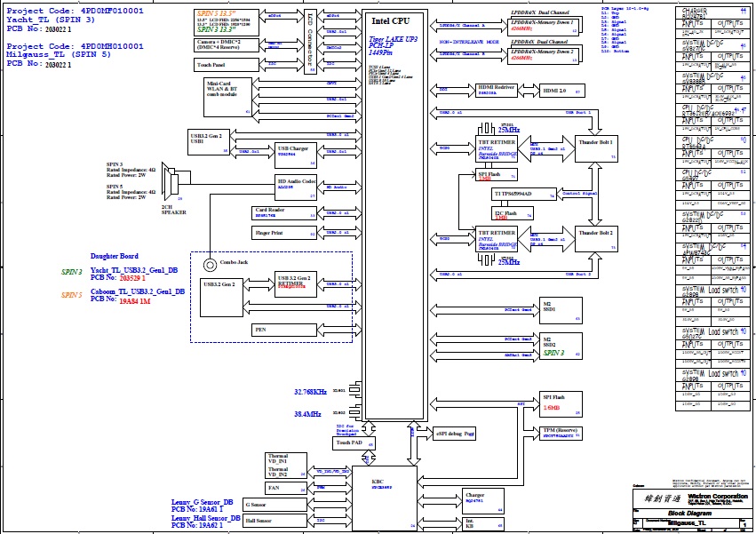Viewport: 756px width, 534px height.
Task: Select the Wistron Corporation title
Action: (x=718, y=496)
